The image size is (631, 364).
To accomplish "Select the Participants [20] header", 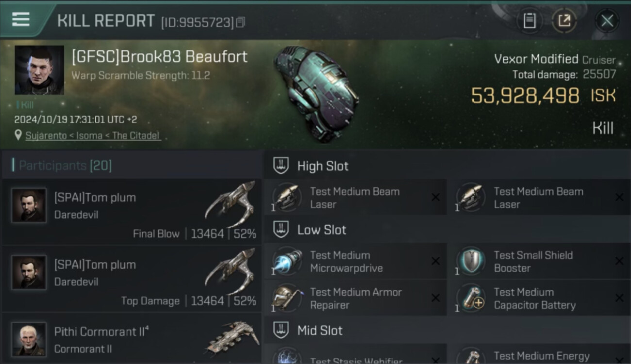I will [65, 165].
